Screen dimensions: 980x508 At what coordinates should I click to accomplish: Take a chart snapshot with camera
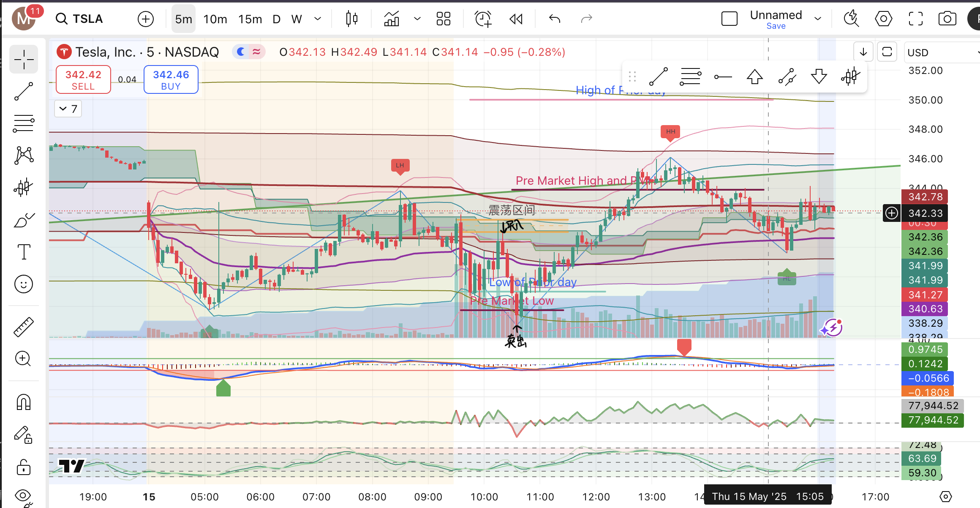[947, 19]
